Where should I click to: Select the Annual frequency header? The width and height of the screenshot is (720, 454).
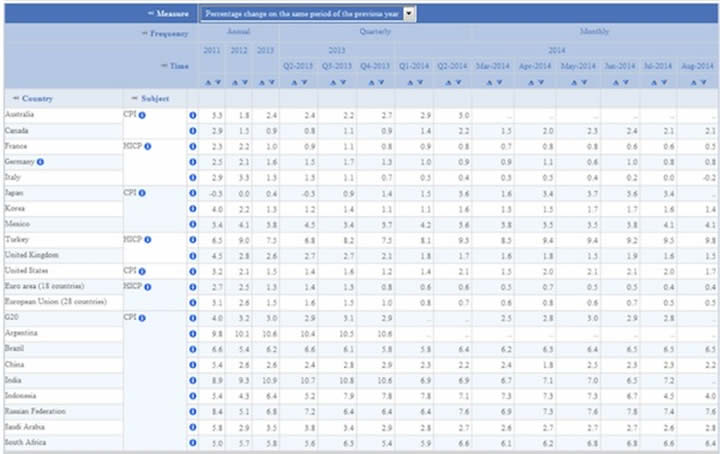(x=239, y=31)
